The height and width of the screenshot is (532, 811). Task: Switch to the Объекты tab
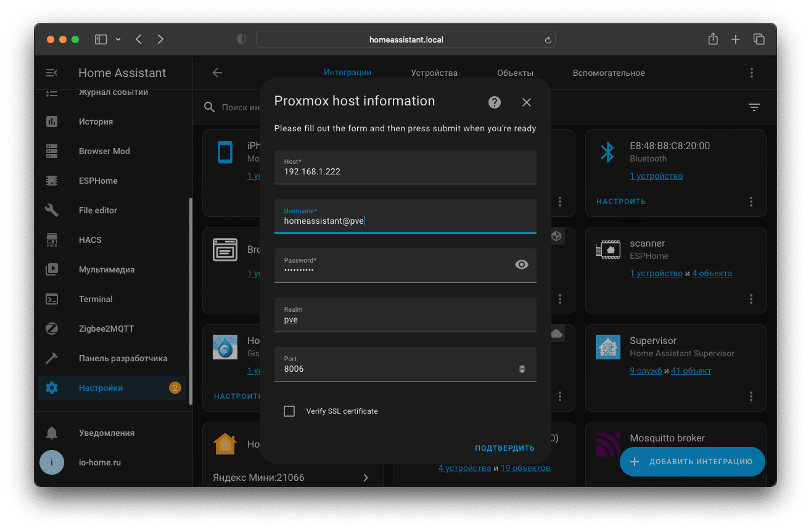(x=515, y=73)
